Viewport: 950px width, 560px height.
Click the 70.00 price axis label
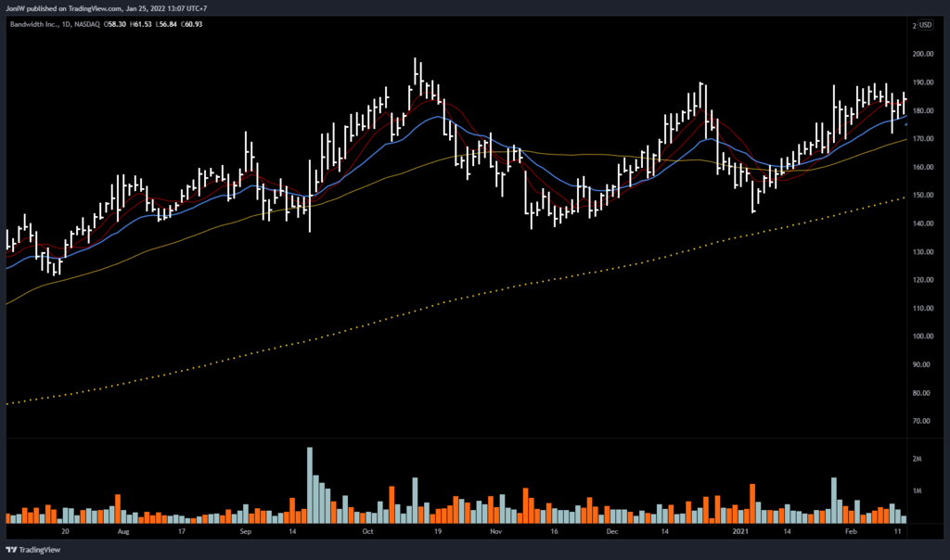921,421
